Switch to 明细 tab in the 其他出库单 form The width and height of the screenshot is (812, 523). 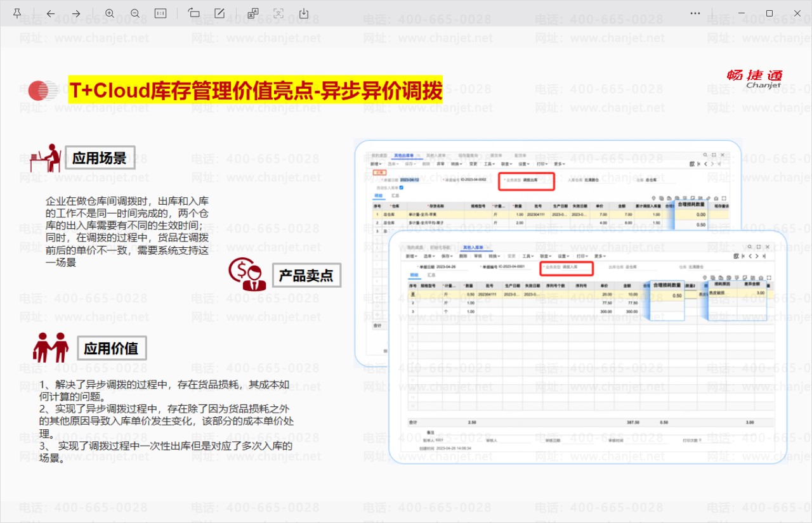pos(378,197)
